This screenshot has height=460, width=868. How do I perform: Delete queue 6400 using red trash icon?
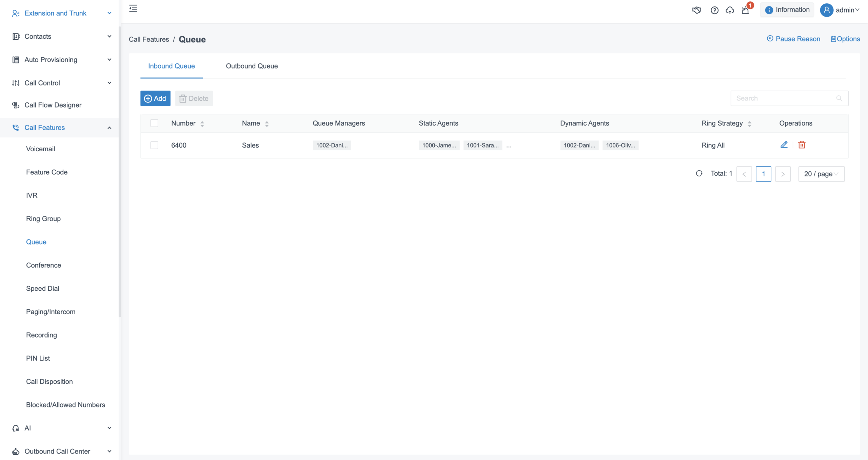pyautogui.click(x=802, y=145)
